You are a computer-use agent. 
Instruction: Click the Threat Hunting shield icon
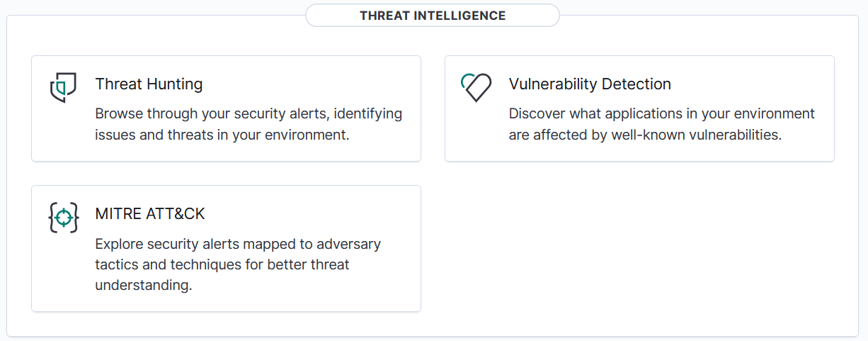pos(62,87)
